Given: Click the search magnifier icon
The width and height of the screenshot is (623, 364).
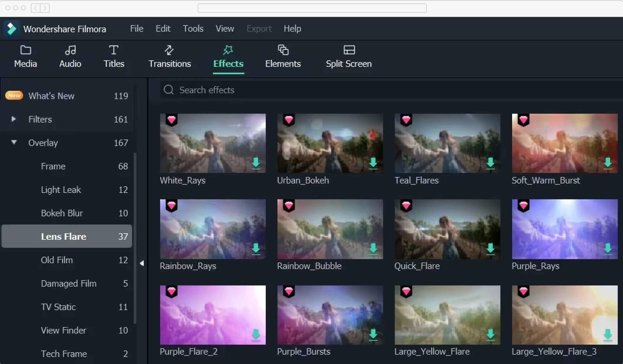Looking at the screenshot, I should (169, 90).
